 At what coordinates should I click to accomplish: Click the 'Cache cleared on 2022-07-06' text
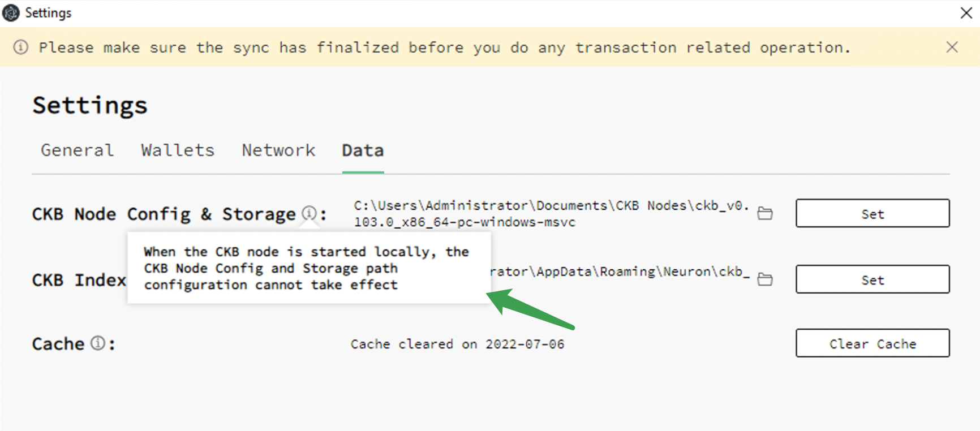pos(457,344)
